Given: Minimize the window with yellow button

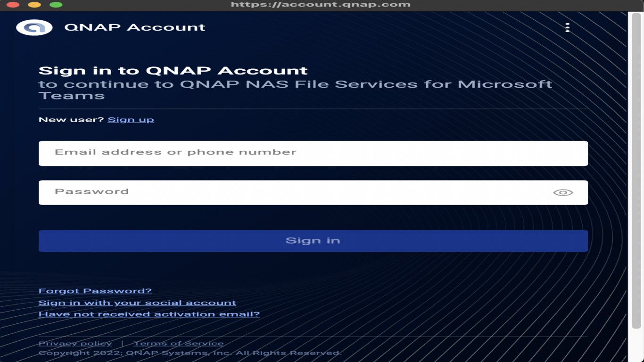Looking at the screenshot, I should click(34, 5).
